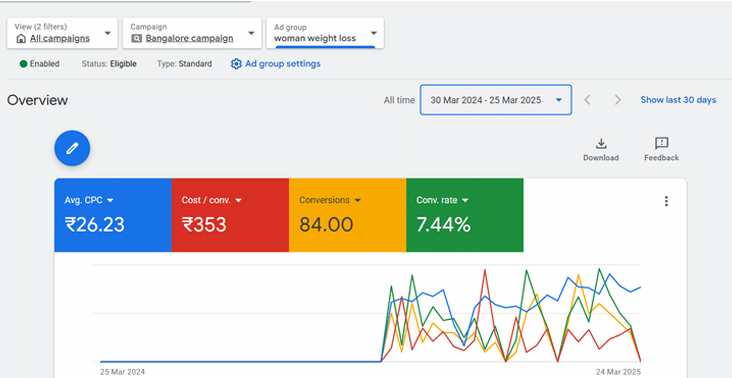The width and height of the screenshot is (732, 378).
Task: Click the Bangalore campaign link text
Action: (x=190, y=38)
